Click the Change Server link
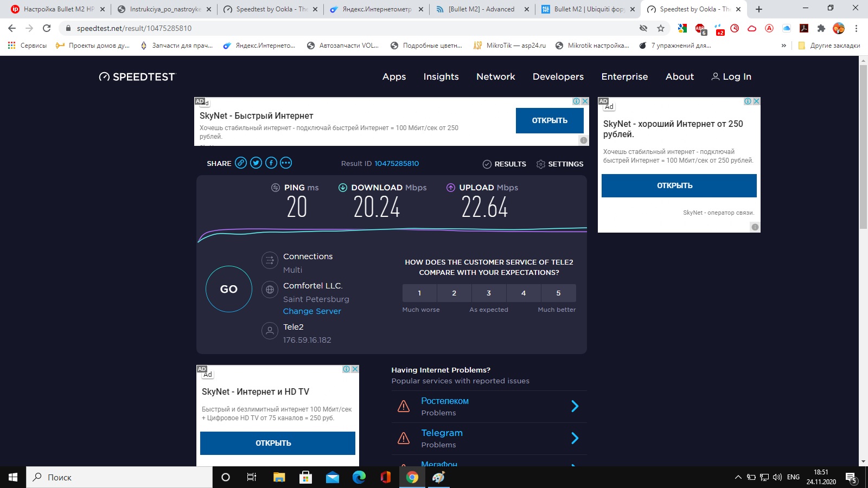The image size is (868, 488). point(312,311)
